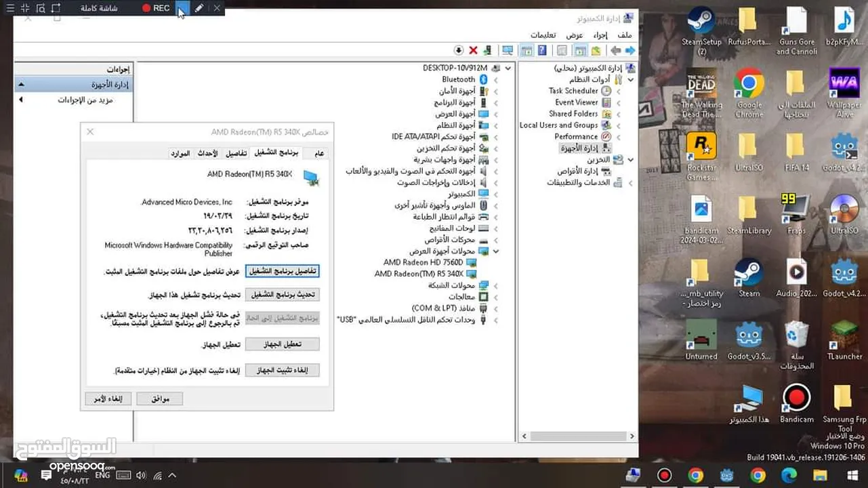Click the scan for hardware changes monitor icon
Viewport: 868px width, 488px height.
pyautogui.click(x=508, y=51)
